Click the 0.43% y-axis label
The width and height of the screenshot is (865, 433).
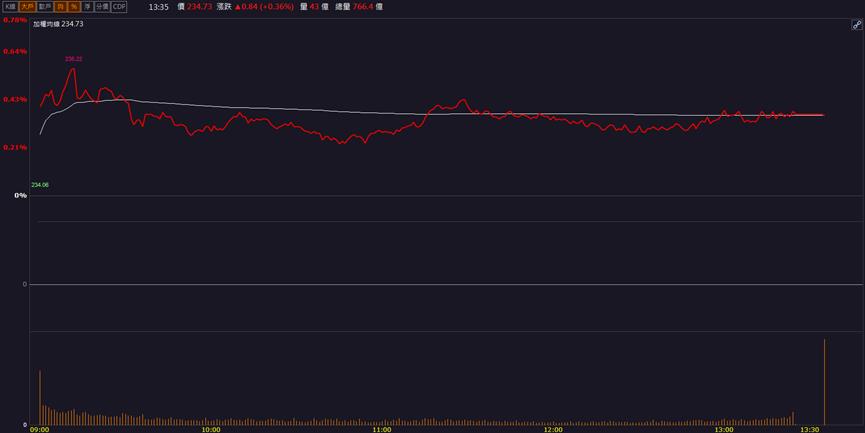click(15, 99)
